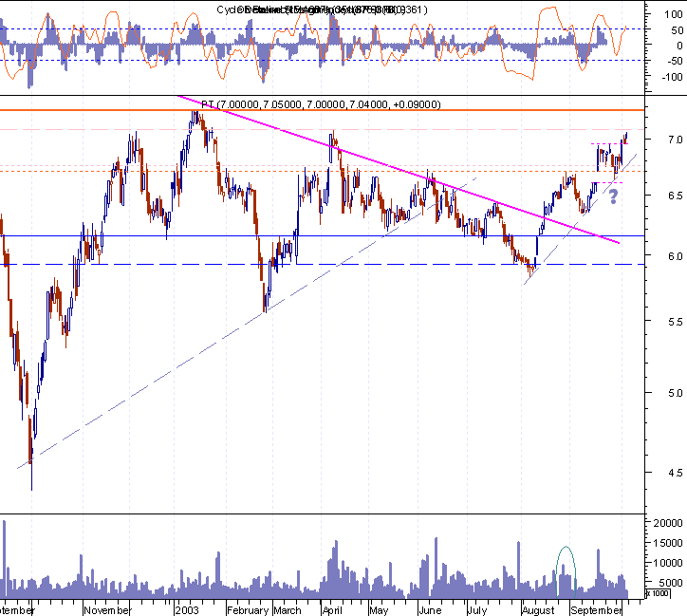The width and height of the screenshot is (687, 616).
Task: Click the 'February' month label
Action: click(248, 610)
